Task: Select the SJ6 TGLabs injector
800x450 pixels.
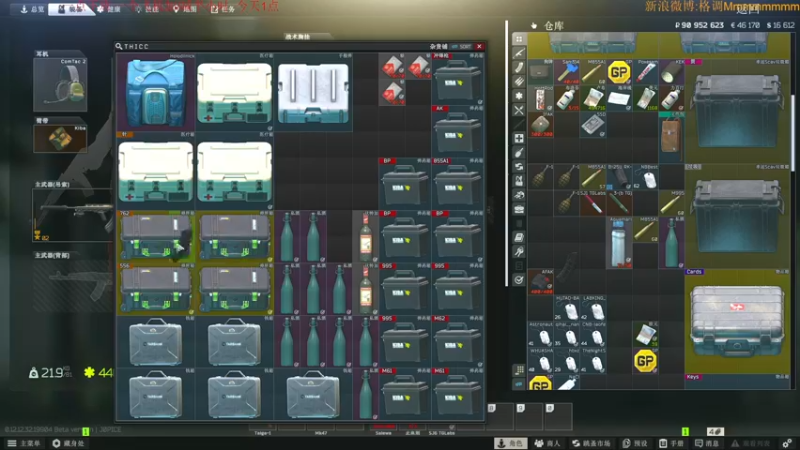Action: (x=593, y=203)
